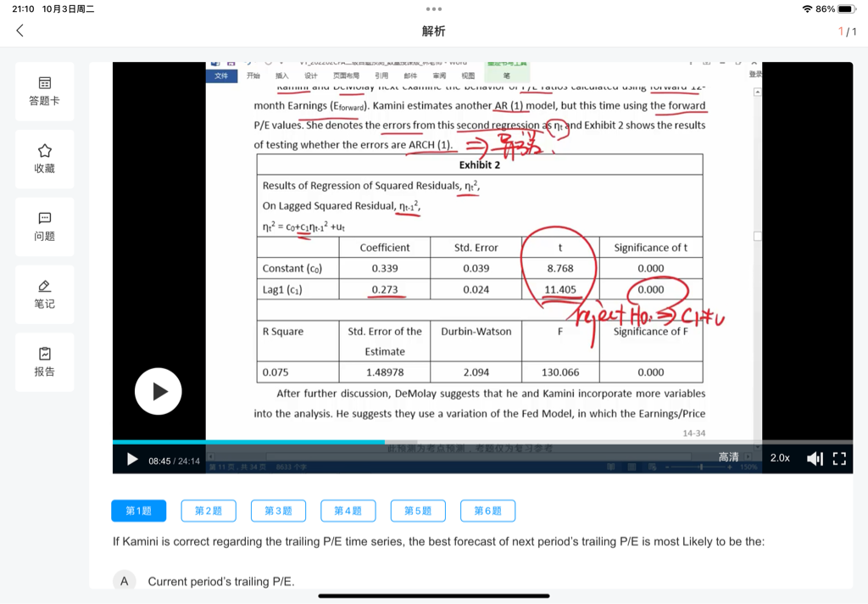Image resolution: width=868 pixels, height=604 pixels.
Task: Add question to 收藏 favorites
Action: [x=45, y=159]
